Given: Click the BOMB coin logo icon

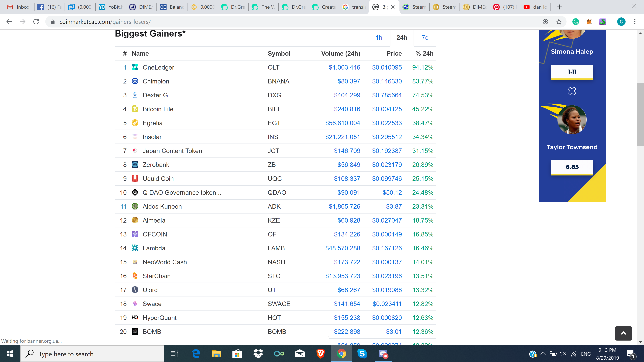Looking at the screenshot, I should (135, 331).
